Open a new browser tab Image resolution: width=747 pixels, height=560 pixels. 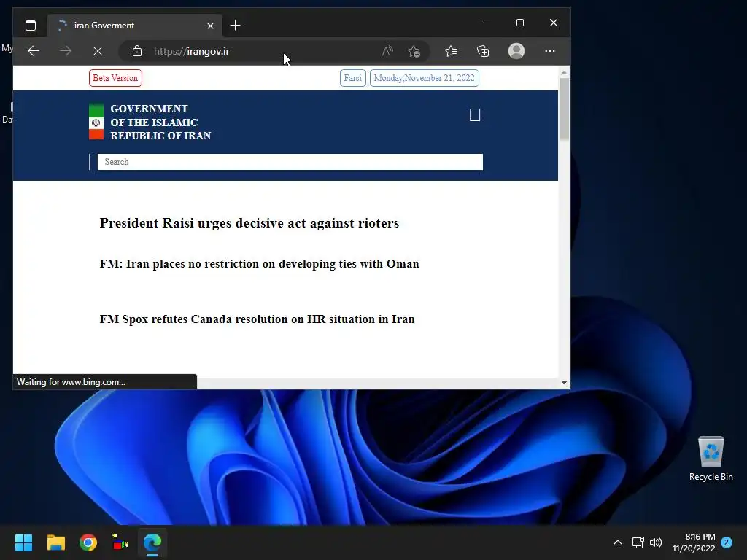coord(235,26)
